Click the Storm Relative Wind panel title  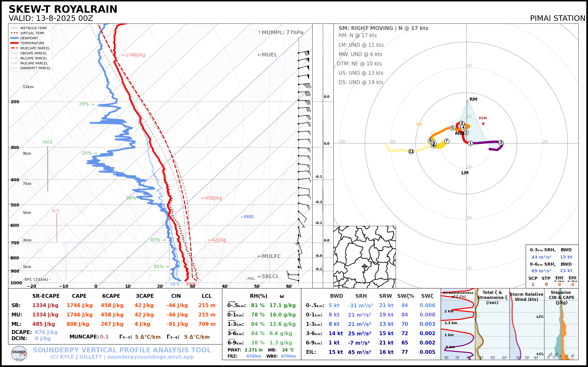[526, 297]
